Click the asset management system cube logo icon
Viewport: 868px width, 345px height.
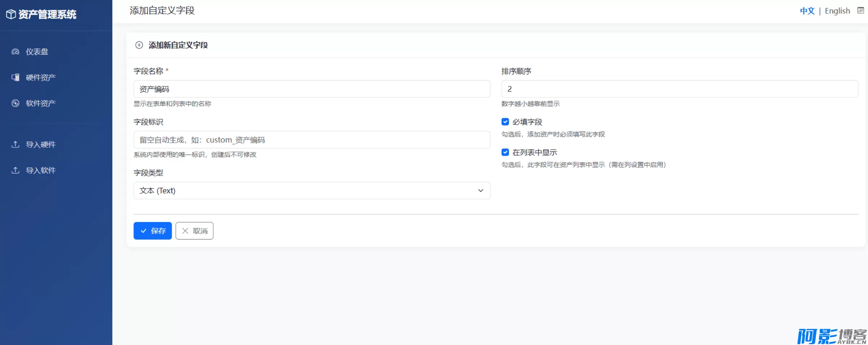pyautogui.click(x=11, y=14)
